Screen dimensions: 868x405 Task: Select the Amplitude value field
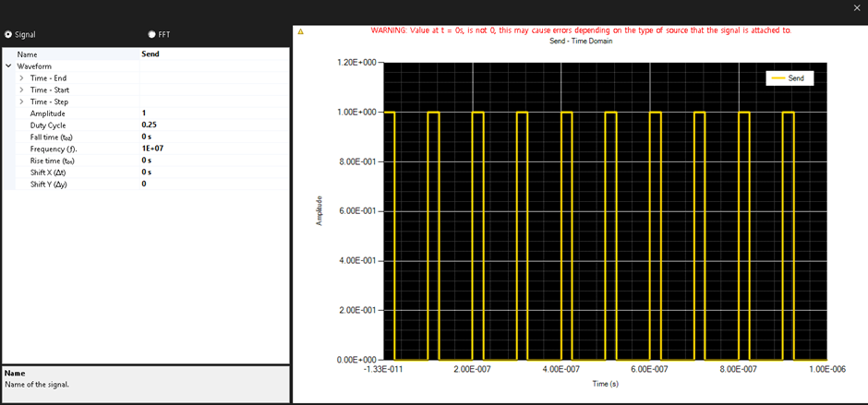[212, 113]
